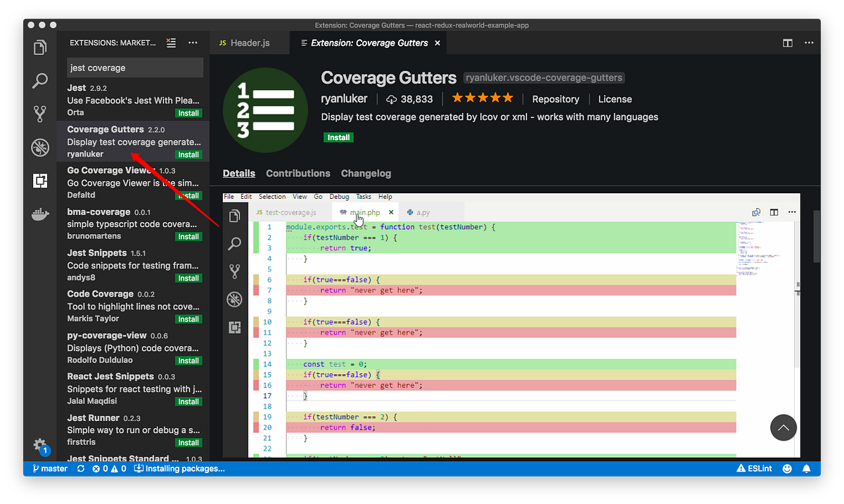Screen dimensions: 844x504
Task: Open the Repository link
Action: (556, 99)
